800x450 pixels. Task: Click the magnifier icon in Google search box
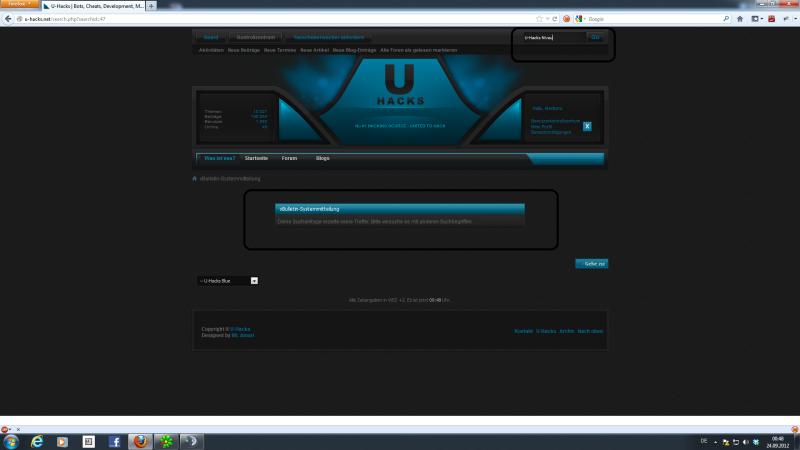[726, 19]
